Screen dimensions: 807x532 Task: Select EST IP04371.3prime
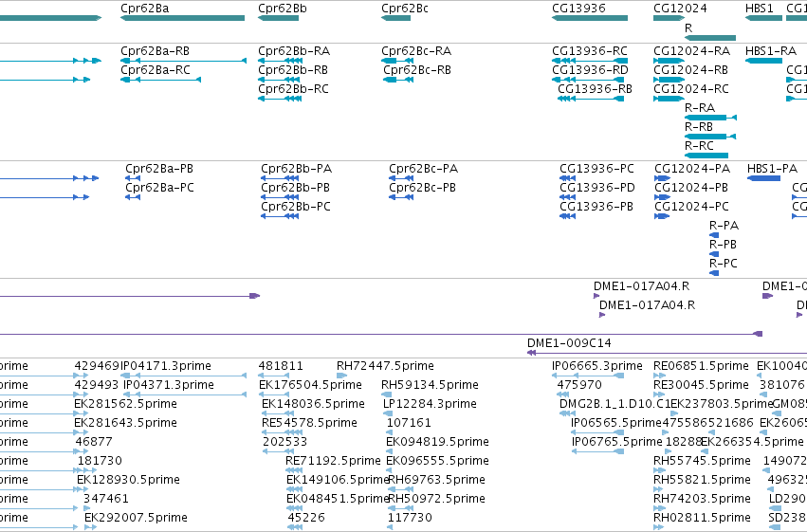tap(183, 394)
